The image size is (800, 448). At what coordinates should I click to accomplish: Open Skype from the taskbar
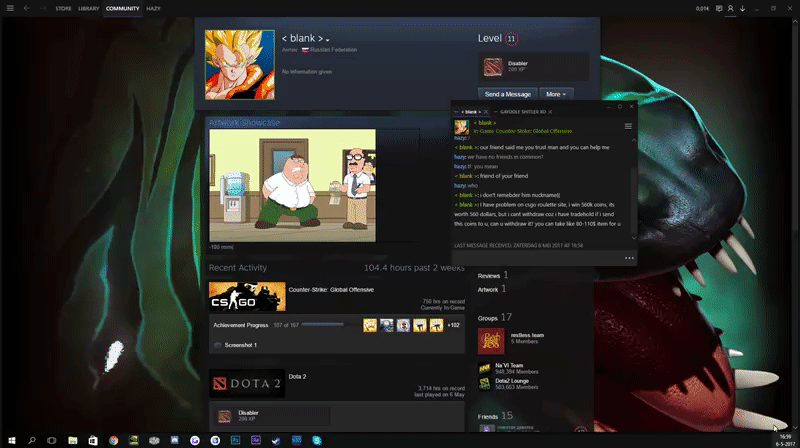coord(317,440)
